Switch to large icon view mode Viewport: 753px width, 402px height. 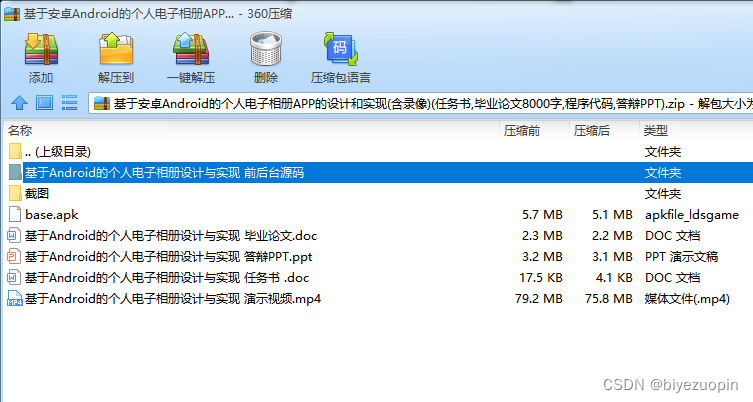[x=45, y=103]
